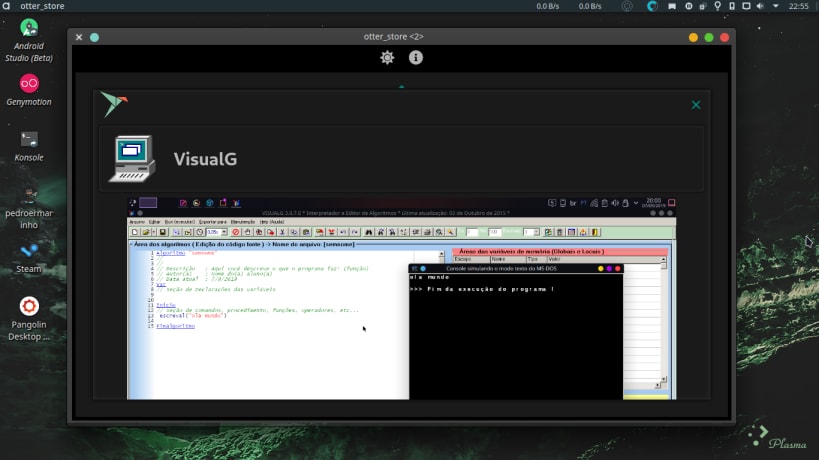This screenshot has height=460, width=819.
Task: Click the display/screen tray icon
Action: 746,6
